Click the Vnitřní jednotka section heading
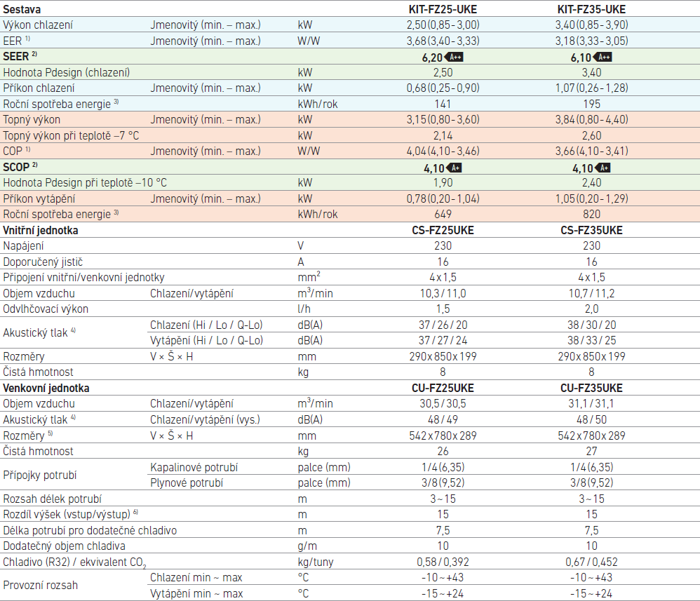This screenshot has width=700, height=601. pyautogui.click(x=41, y=231)
